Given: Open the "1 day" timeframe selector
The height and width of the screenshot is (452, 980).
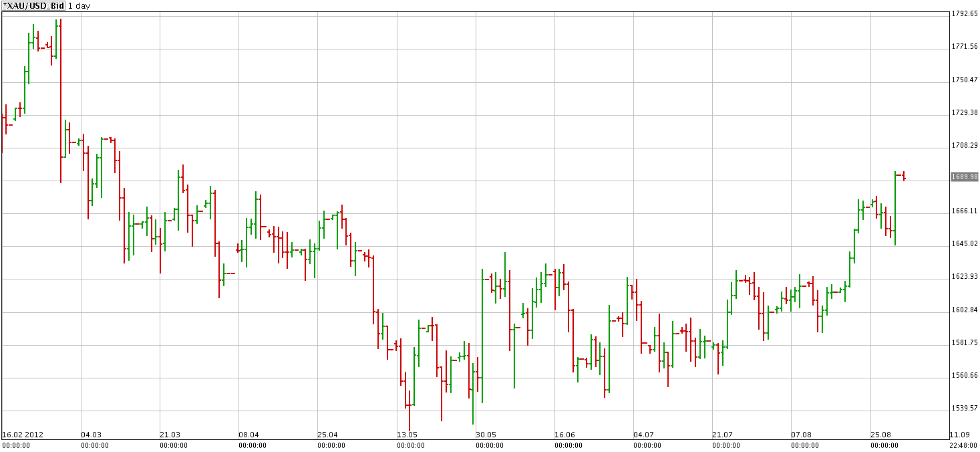Looking at the screenshot, I should click(78, 6).
